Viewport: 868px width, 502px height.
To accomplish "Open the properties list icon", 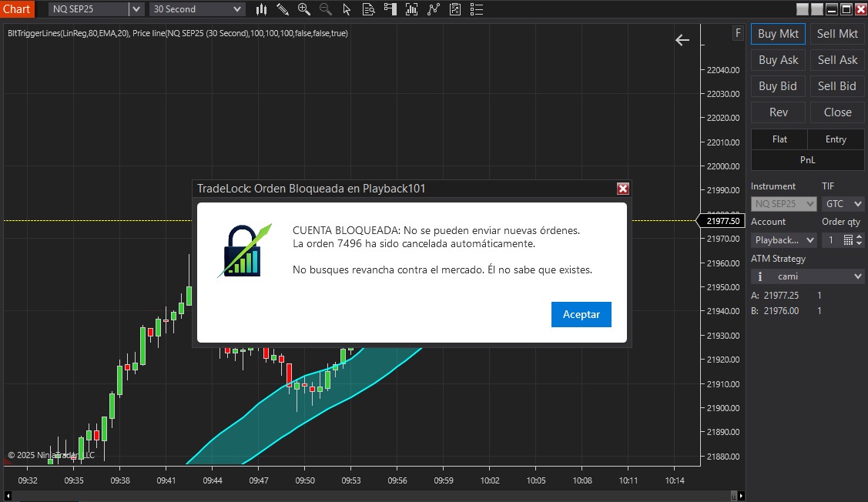I will (x=477, y=9).
